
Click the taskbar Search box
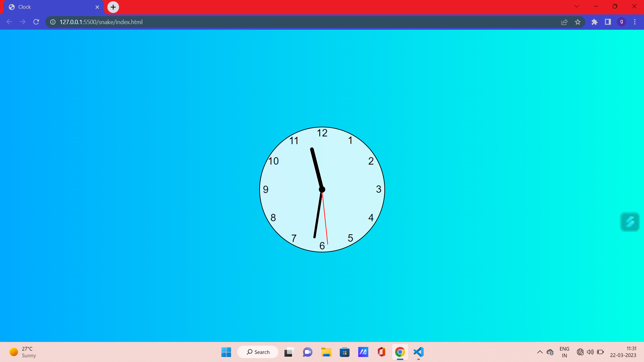coord(258,352)
